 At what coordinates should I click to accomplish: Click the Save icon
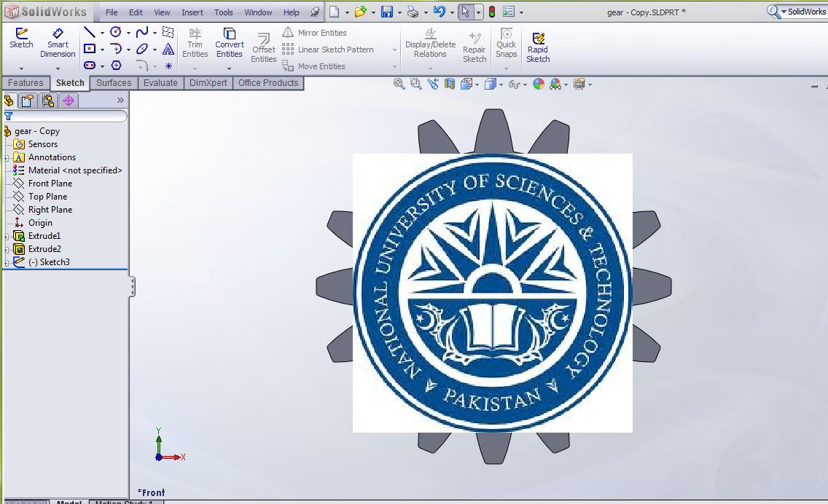[x=387, y=12]
